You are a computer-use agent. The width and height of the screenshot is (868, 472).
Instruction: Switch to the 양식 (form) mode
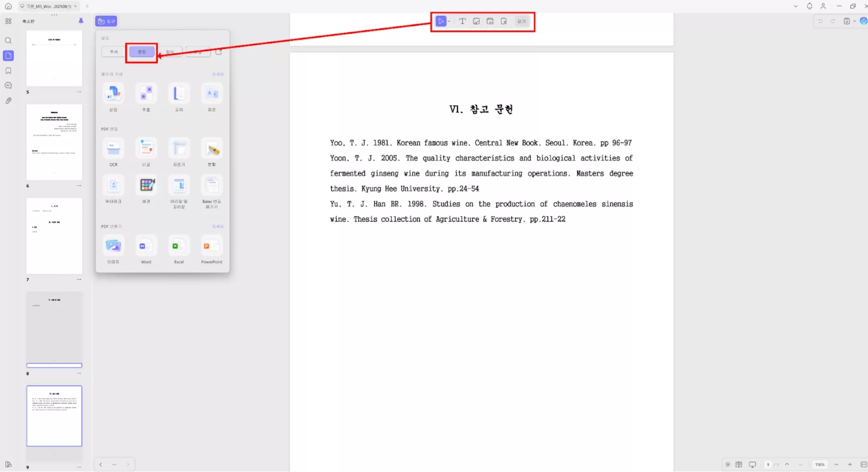point(170,52)
